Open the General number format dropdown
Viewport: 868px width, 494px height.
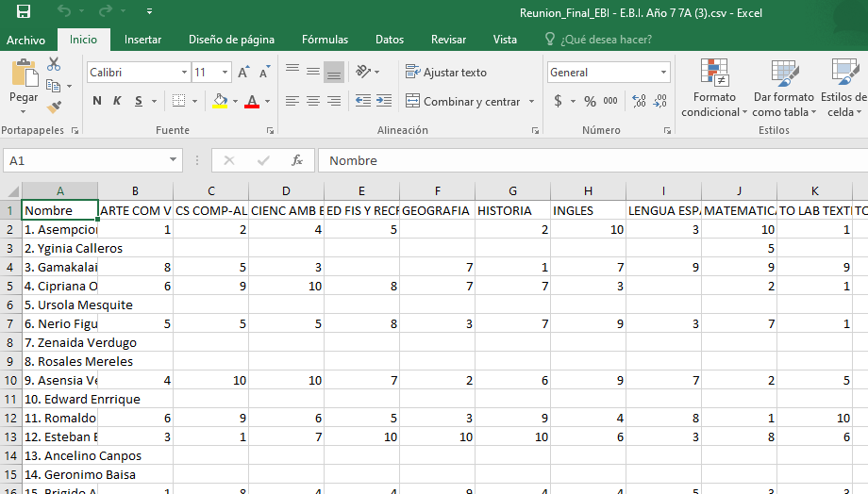coord(663,73)
